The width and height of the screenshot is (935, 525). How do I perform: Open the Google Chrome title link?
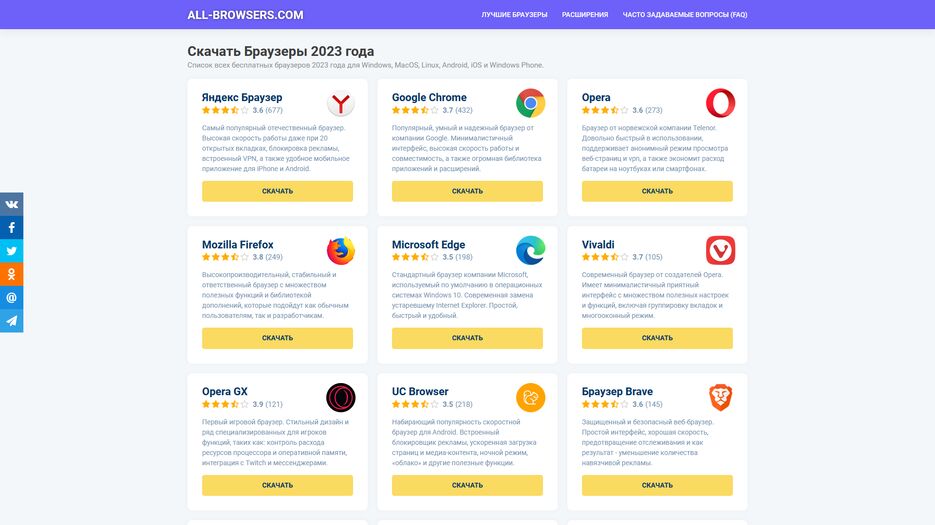(x=429, y=97)
